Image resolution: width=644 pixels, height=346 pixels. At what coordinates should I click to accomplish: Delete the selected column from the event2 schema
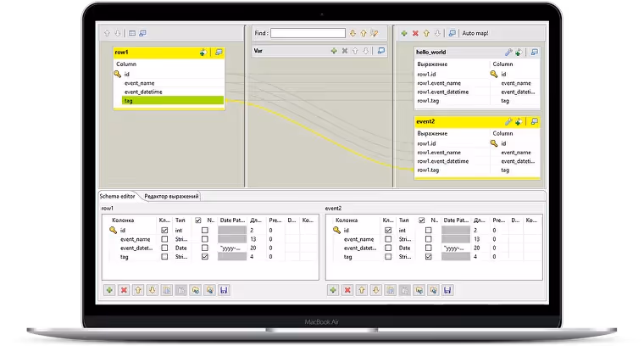347,290
